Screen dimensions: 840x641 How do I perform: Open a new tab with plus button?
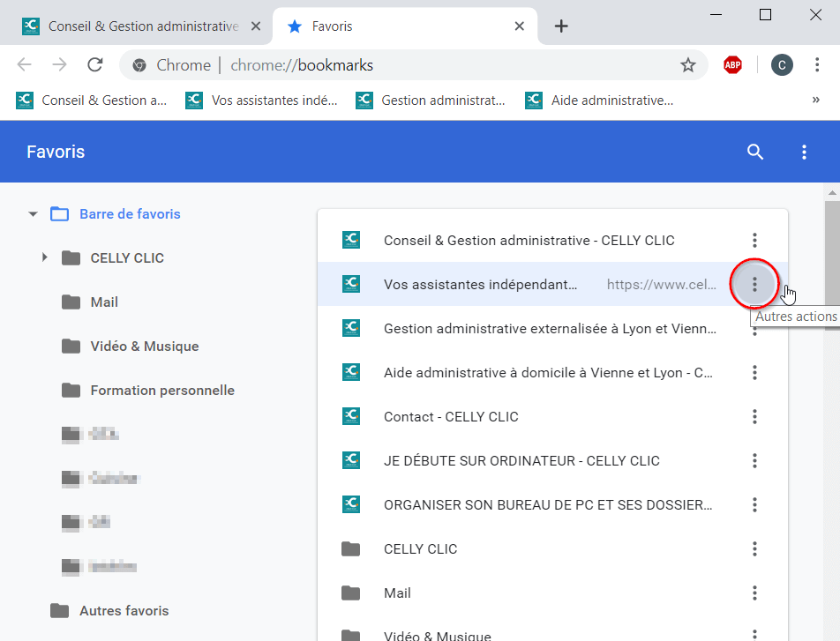pos(561,26)
